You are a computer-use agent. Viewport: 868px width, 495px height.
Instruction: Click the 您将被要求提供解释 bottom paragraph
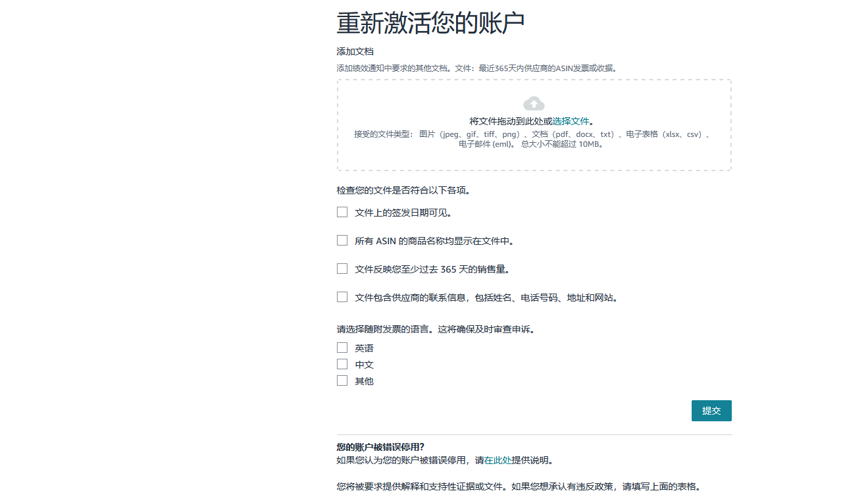[x=518, y=486]
